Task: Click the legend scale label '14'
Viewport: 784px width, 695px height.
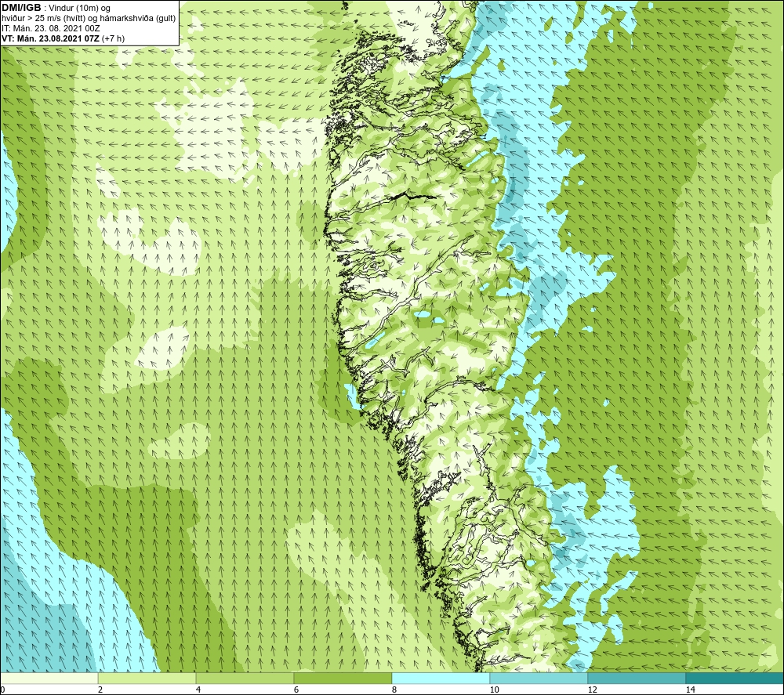Action: [x=691, y=690]
